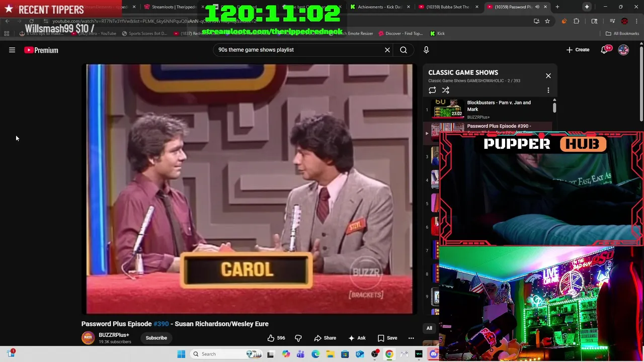644x362 pixels.
Task: Open Microsoft Teams from taskbar
Action: [x=300, y=354]
